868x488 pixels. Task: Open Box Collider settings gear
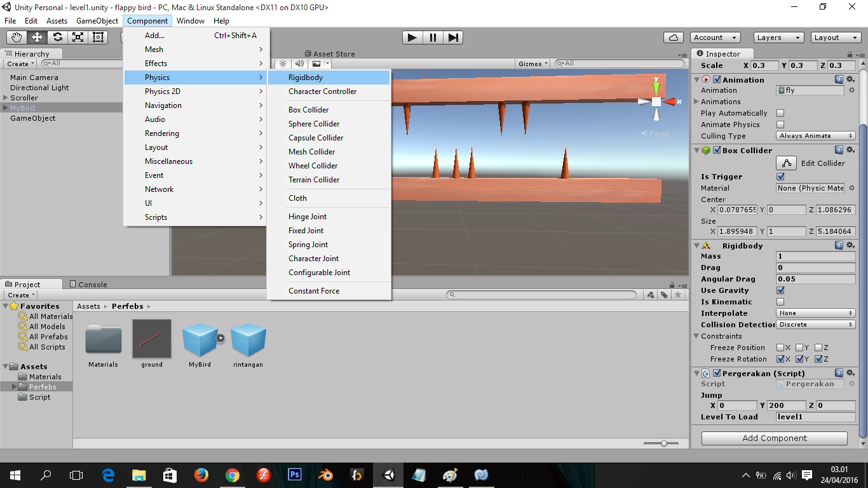coord(851,151)
